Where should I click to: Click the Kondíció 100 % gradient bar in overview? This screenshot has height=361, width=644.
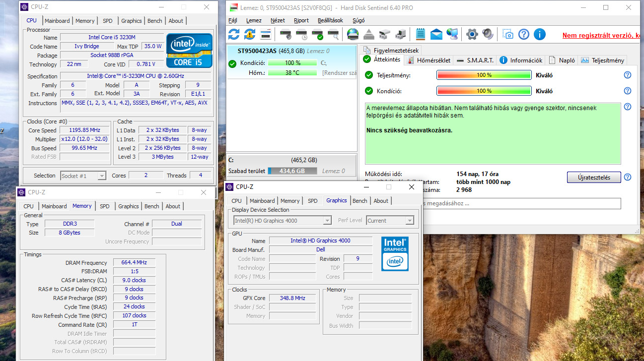coord(484,91)
